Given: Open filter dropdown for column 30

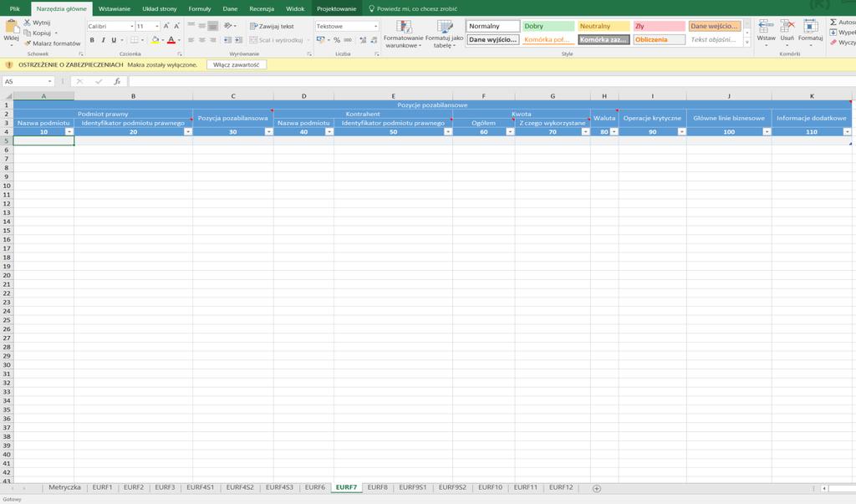Looking at the screenshot, I should click(x=268, y=131).
